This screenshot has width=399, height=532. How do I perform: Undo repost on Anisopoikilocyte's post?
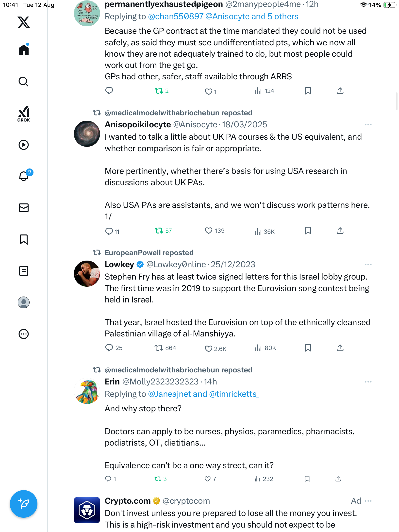(x=159, y=231)
